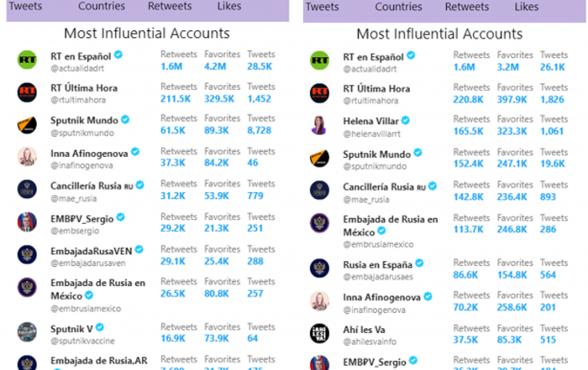The width and height of the screenshot is (588, 370).
Task: Open Helena Villar profile picture
Action: pyautogui.click(x=319, y=126)
